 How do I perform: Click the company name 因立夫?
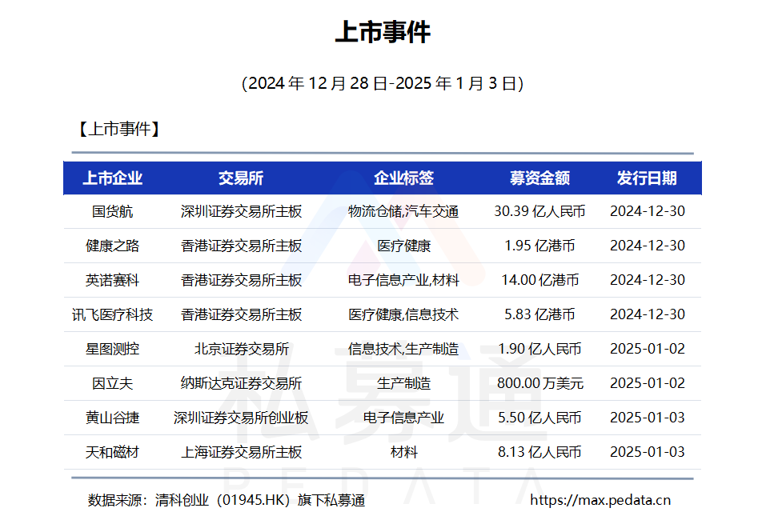pyautogui.click(x=112, y=384)
